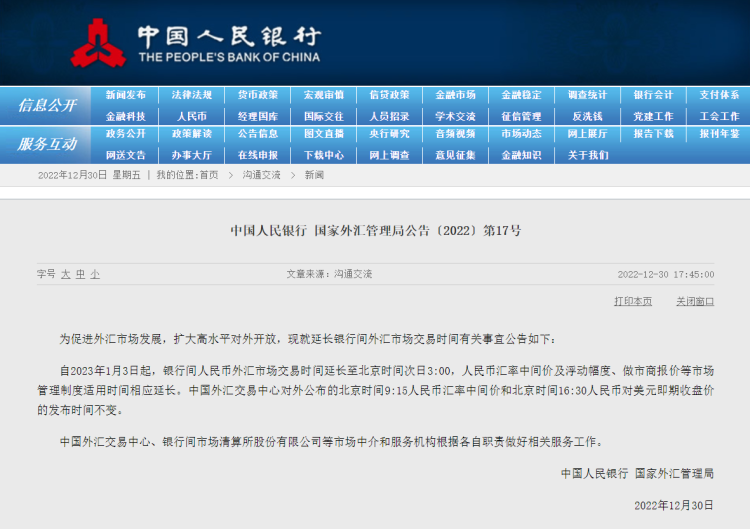The image size is (750, 529).
Task: Click 沟通交流 breadcrumb link
Action: pyautogui.click(x=261, y=175)
